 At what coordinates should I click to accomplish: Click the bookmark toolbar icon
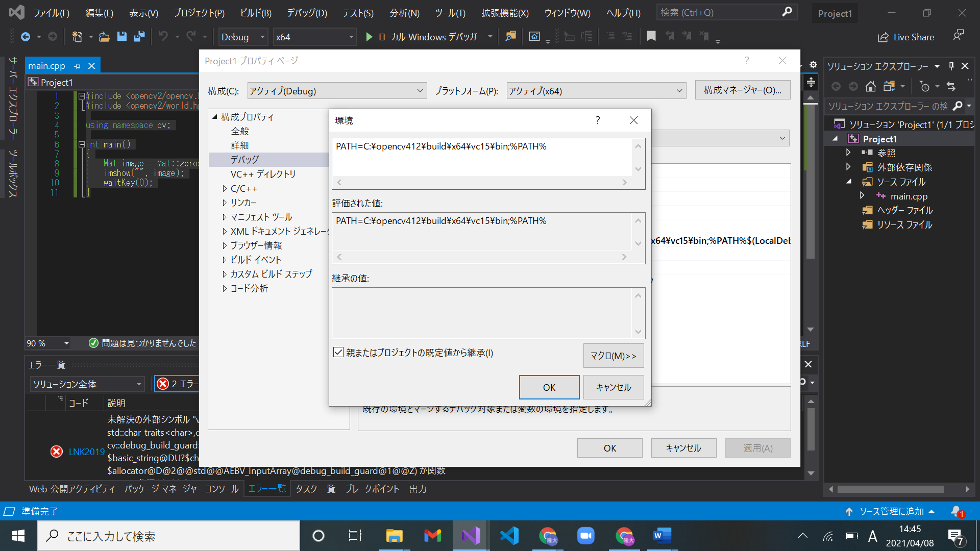pos(651,36)
